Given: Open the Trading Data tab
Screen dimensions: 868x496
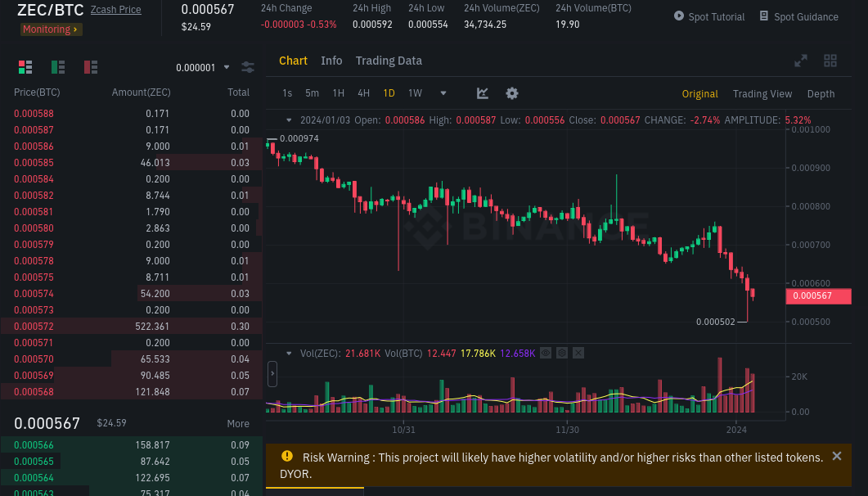Looking at the screenshot, I should [389, 61].
